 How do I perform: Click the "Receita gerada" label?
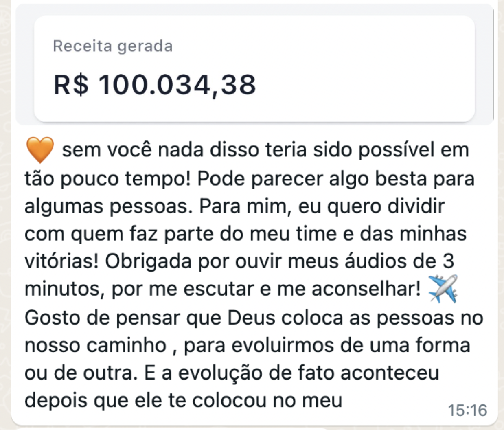(x=113, y=46)
